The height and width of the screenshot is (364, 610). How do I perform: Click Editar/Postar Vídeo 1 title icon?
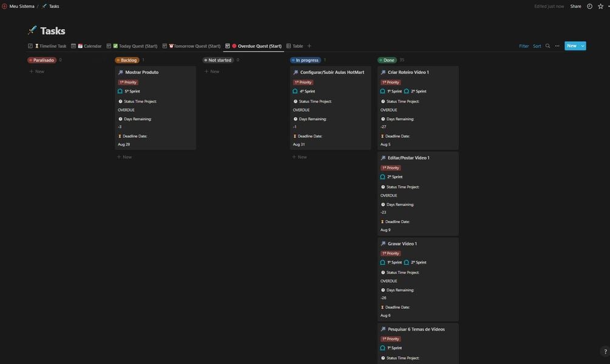(x=383, y=158)
